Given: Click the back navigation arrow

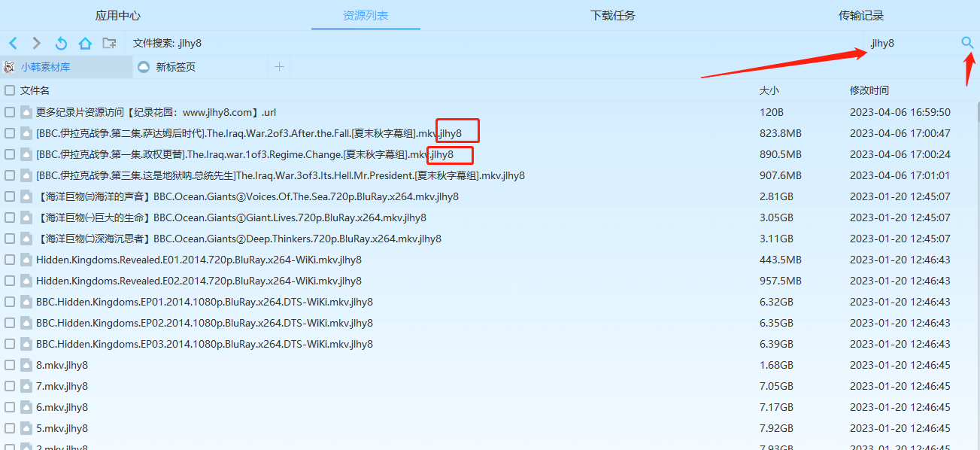Looking at the screenshot, I should (x=13, y=43).
